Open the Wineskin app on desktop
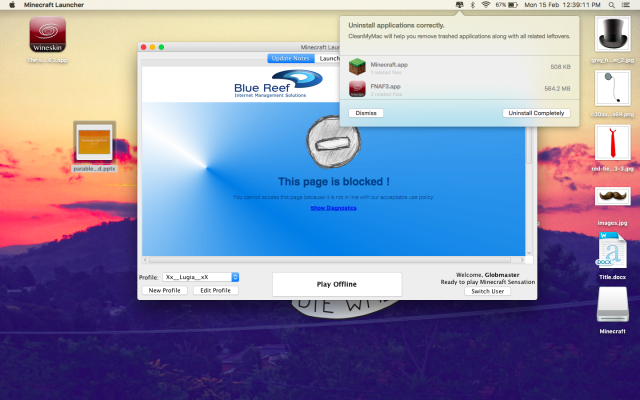 (x=47, y=34)
